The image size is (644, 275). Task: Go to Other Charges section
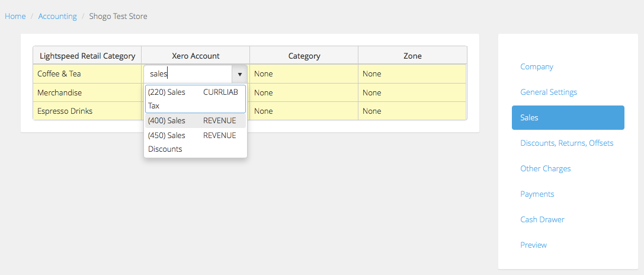(x=568, y=168)
